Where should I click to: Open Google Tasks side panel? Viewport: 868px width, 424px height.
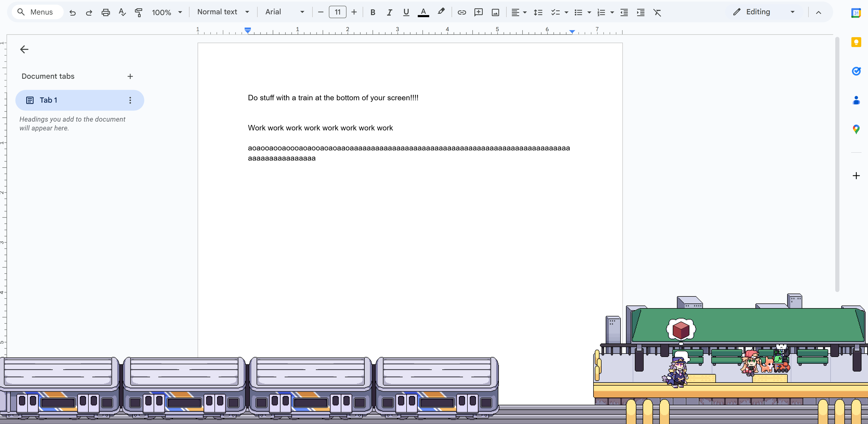(x=856, y=71)
